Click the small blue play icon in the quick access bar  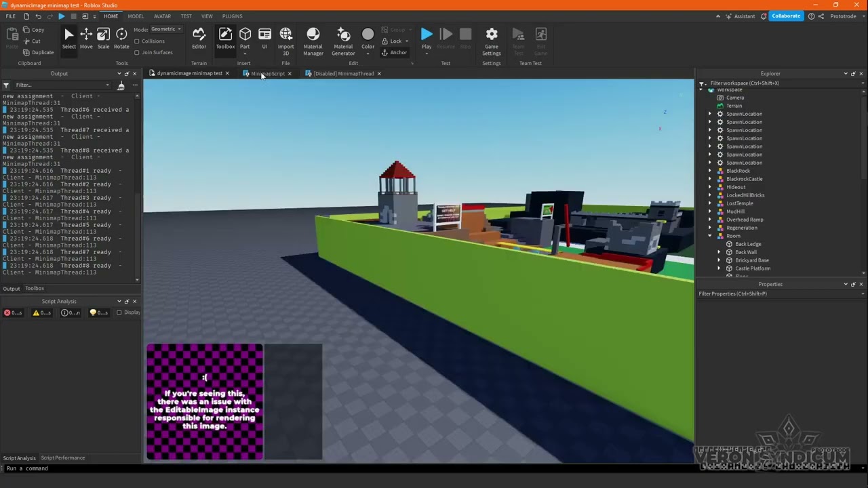coord(61,16)
